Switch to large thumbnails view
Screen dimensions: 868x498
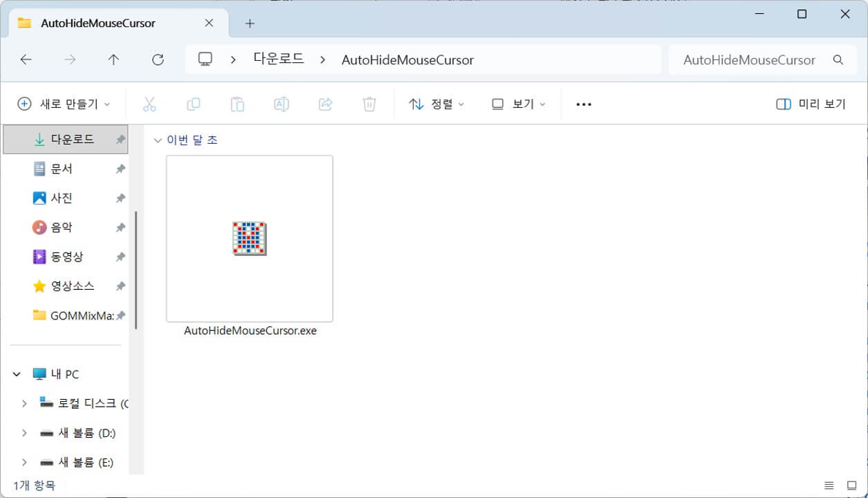(851, 486)
